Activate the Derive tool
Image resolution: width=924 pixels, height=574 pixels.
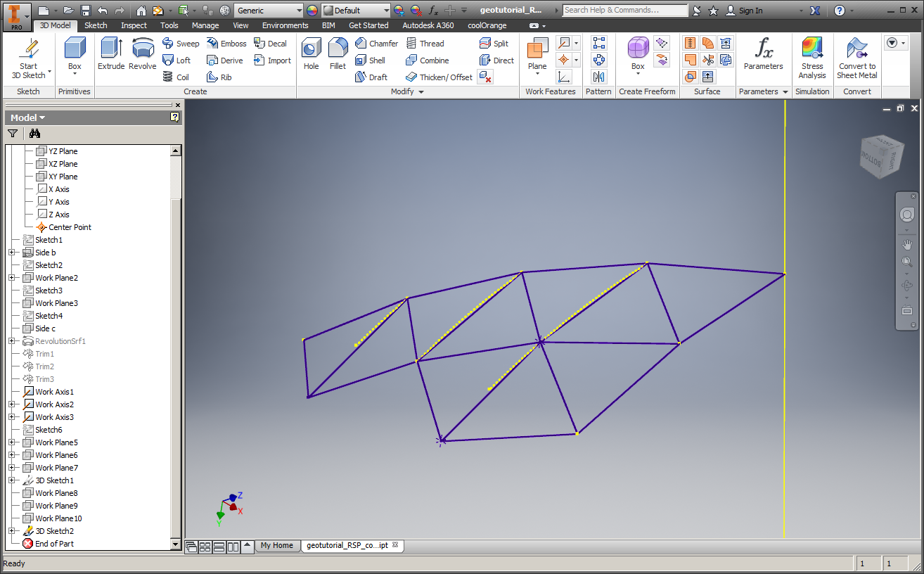click(x=224, y=60)
